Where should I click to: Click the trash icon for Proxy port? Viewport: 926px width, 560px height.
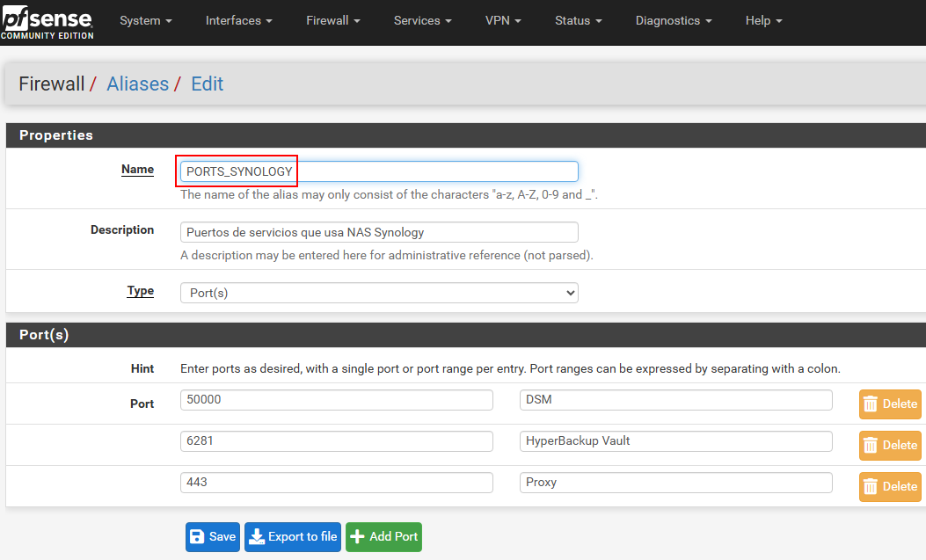click(871, 487)
